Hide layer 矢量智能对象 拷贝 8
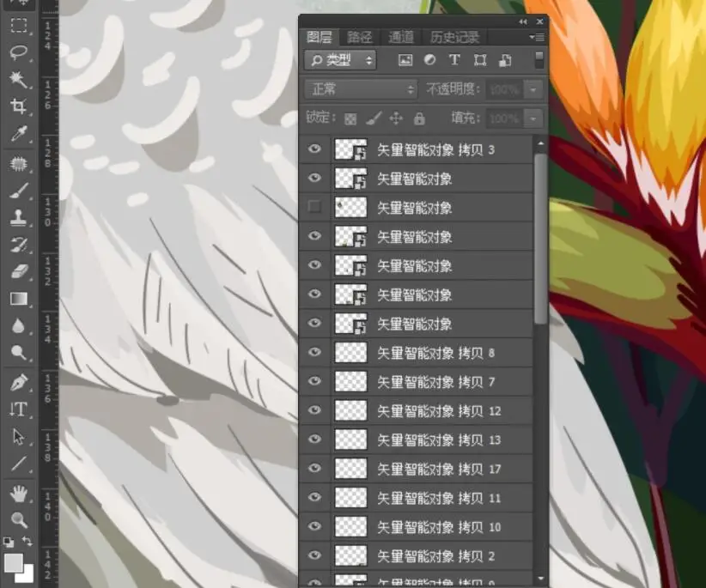This screenshot has height=588, width=706. coord(314,351)
